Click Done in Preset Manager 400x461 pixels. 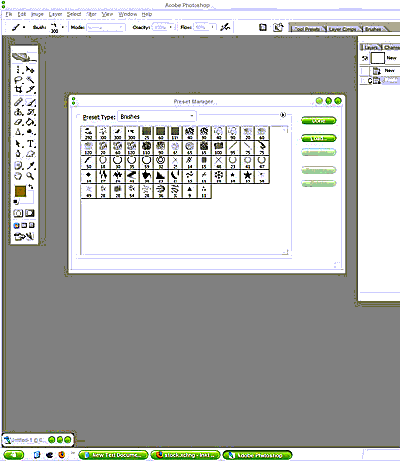[x=319, y=121]
